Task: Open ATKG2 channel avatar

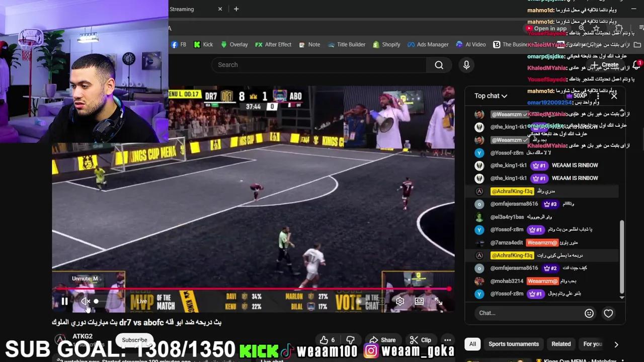Action: pos(60,340)
